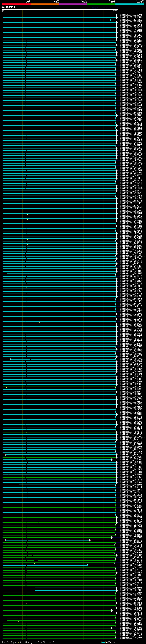146x644 pixels.
Task: Select hit label UniRef100_O43942
Action: pyautogui.click(x=131, y=633)
